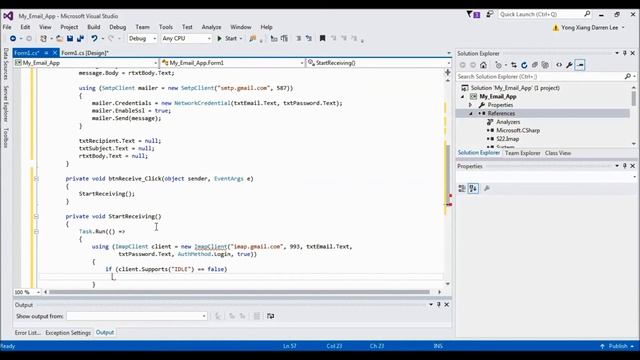640x360 pixels.
Task: Expand the Properties node in Solution Explorer
Action: coord(471,105)
